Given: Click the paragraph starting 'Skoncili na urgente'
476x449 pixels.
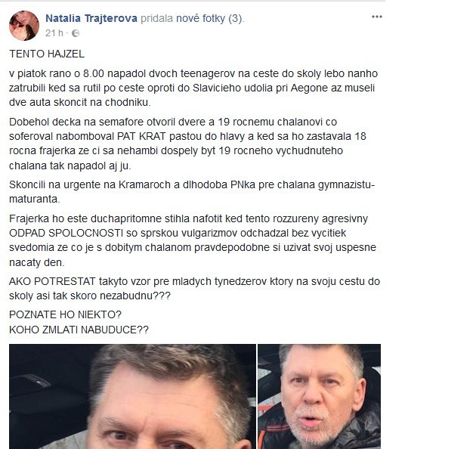Looking at the screenshot, I should coord(192,192).
